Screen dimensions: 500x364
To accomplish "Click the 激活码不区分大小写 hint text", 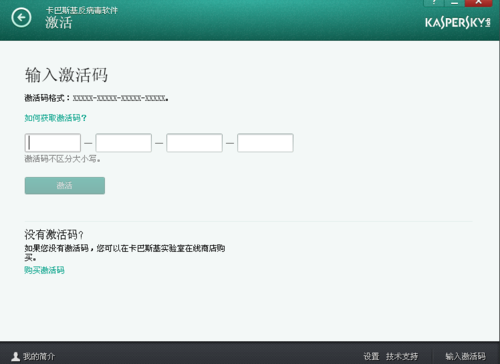I will (62, 159).
